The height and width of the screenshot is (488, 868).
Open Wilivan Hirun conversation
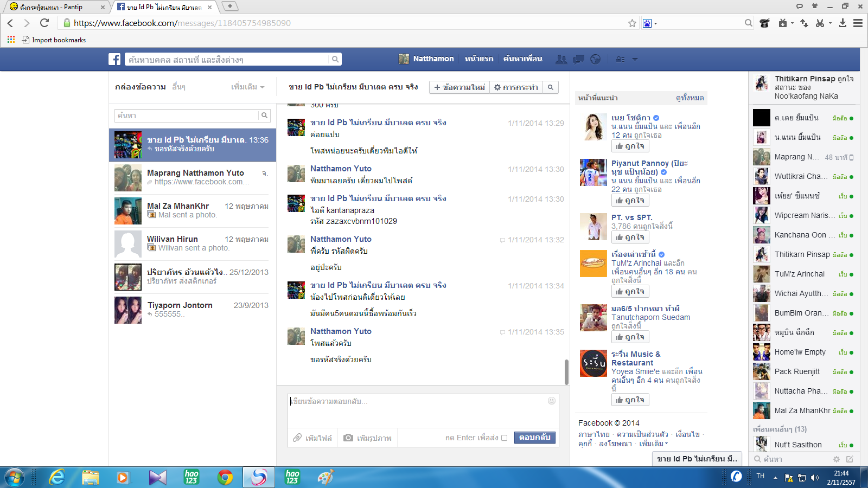pos(193,244)
